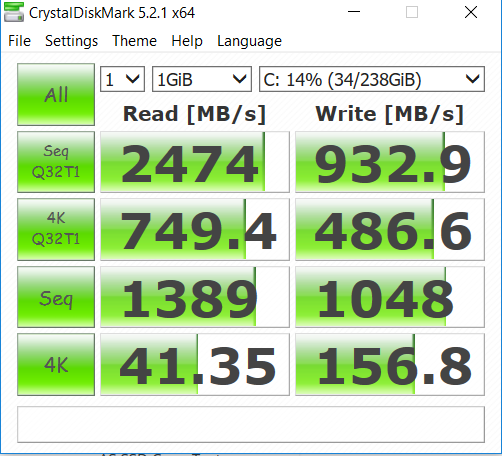Screen dimensions: 502x456
Task: Close the CrystalDiskMark window
Action: tap(471, 12)
